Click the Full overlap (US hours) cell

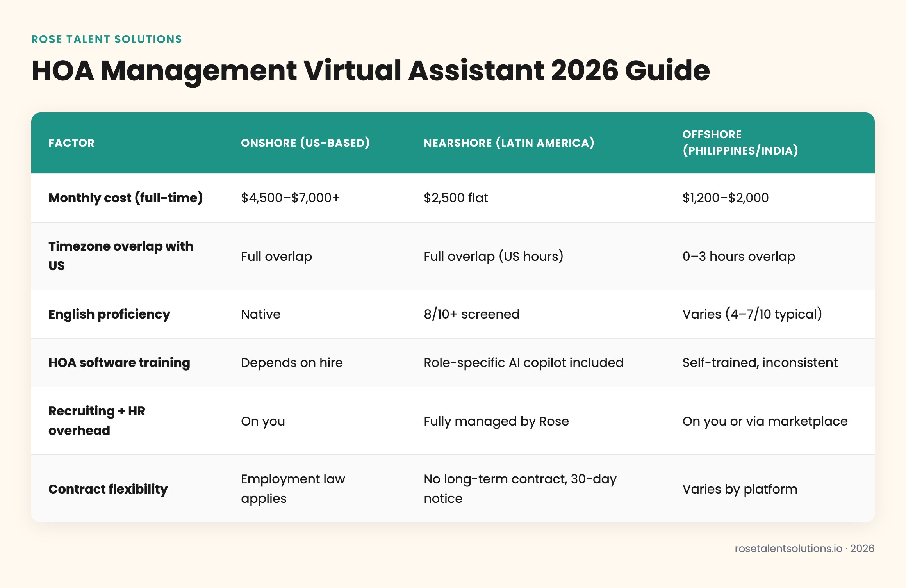point(494,257)
